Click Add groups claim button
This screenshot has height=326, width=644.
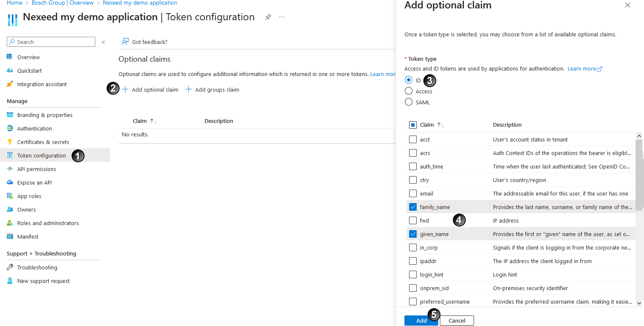[212, 90]
